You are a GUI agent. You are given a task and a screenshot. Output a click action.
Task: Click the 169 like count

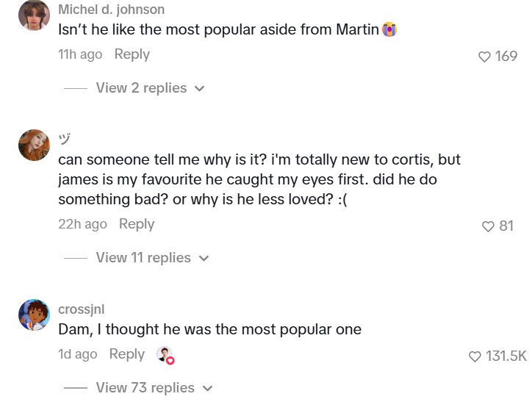[506, 57]
